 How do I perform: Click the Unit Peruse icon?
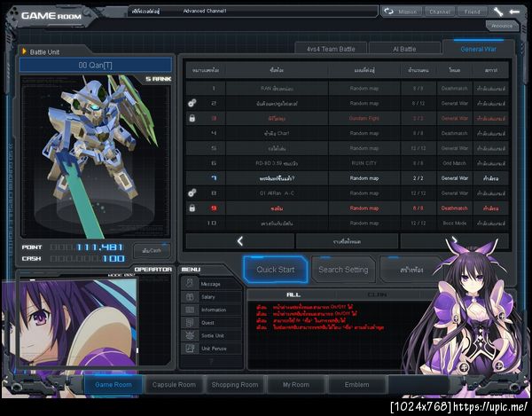pos(190,348)
